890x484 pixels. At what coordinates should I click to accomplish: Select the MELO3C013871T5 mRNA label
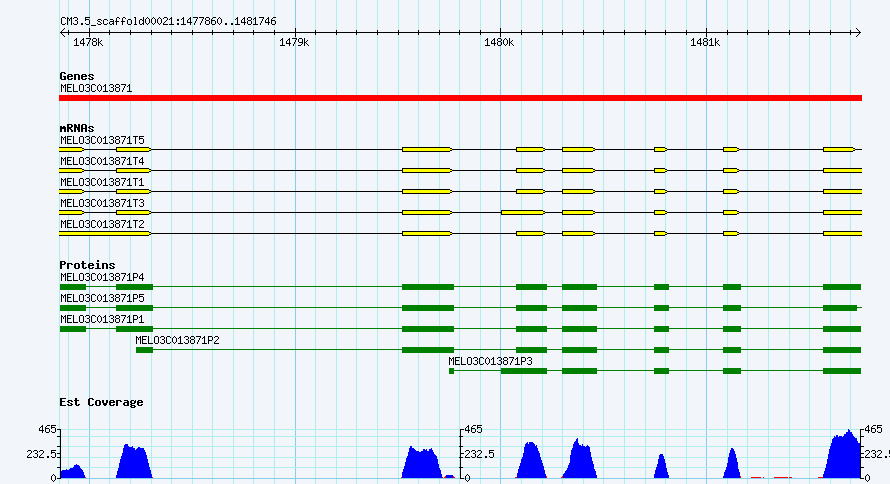click(102, 140)
